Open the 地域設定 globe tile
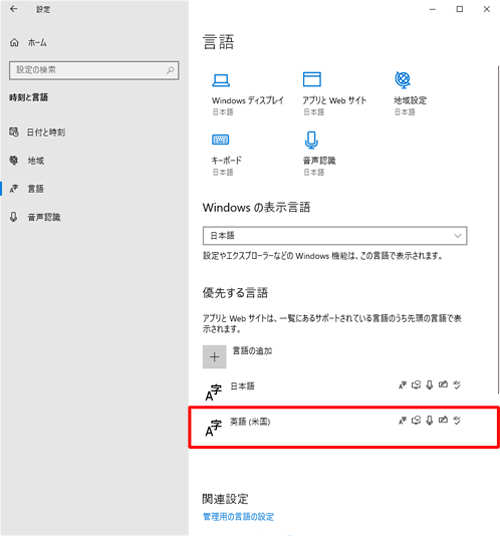This screenshot has width=500, height=536. pos(403,80)
